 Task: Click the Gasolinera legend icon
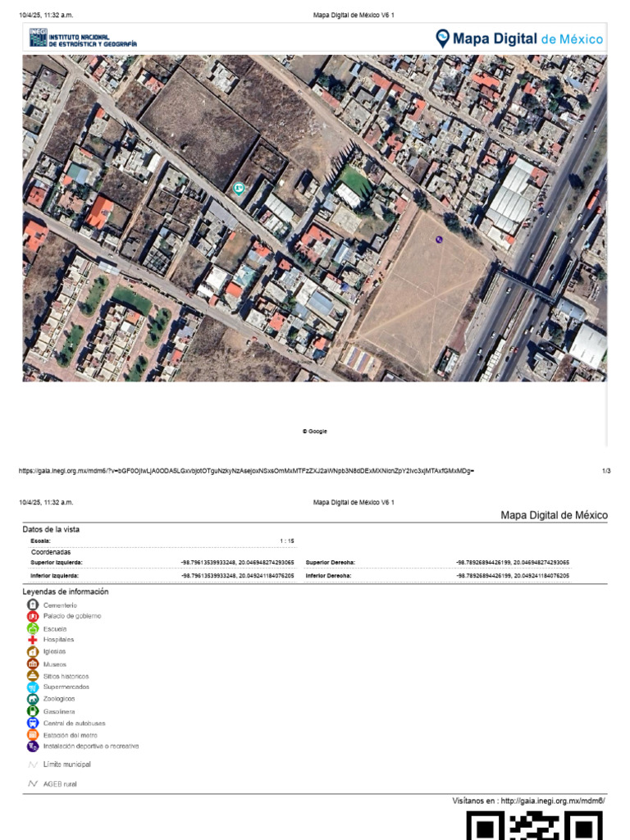[x=33, y=711]
